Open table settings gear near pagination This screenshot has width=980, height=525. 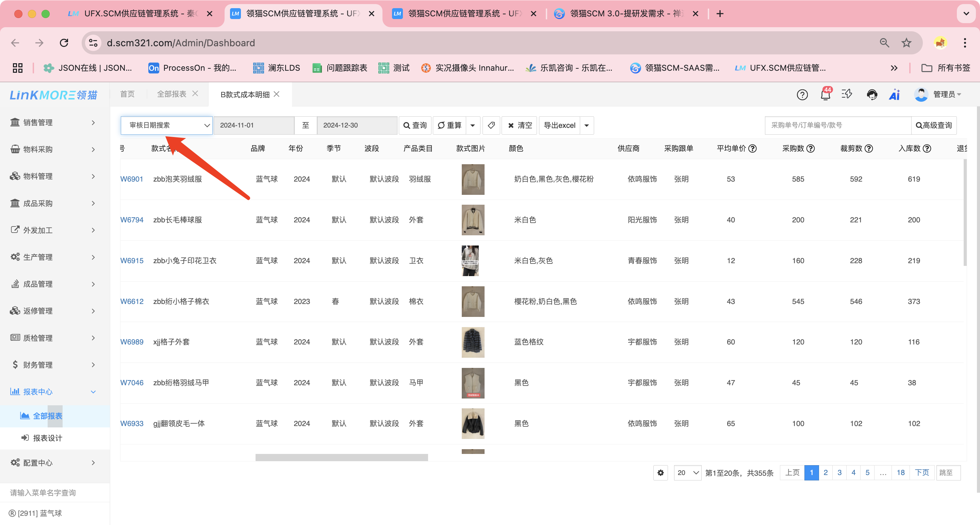(x=660, y=473)
